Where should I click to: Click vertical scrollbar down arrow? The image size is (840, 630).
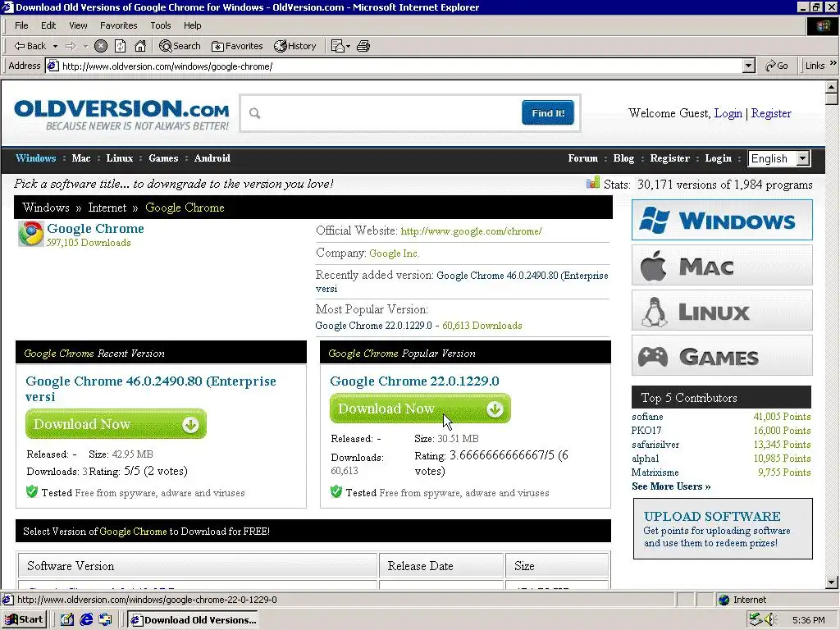click(831, 582)
